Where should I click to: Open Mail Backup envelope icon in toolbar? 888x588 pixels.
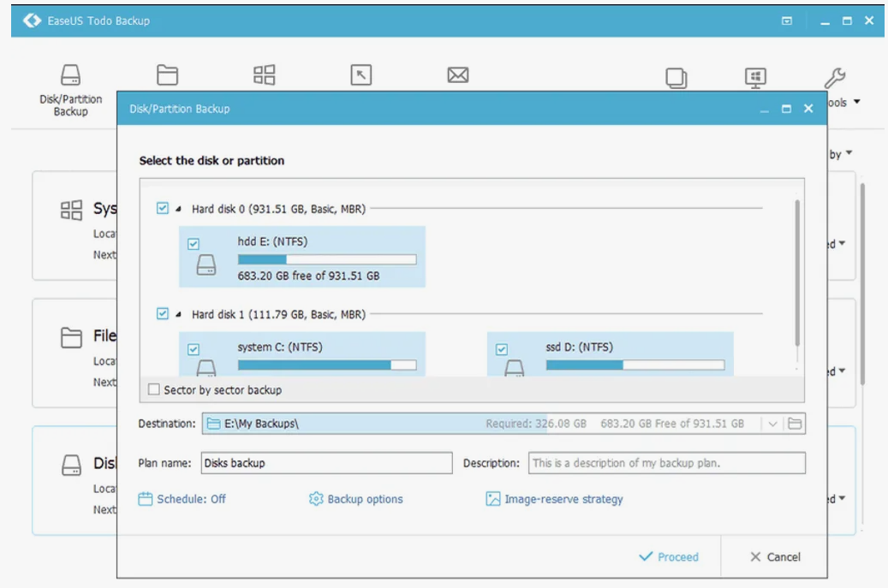click(457, 74)
